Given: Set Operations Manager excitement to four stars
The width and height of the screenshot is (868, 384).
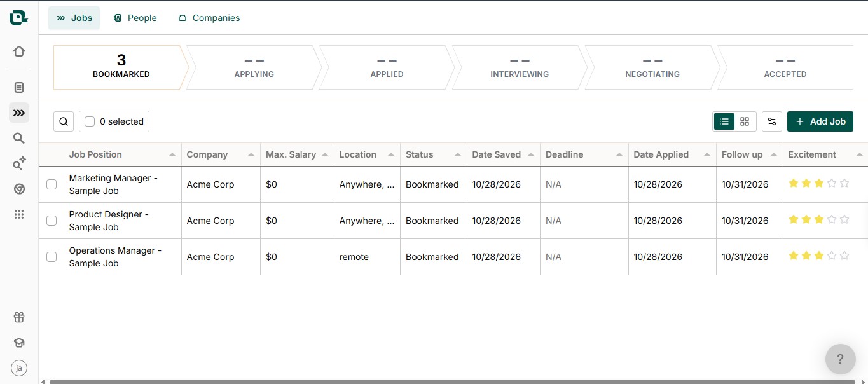Looking at the screenshot, I should [832, 256].
